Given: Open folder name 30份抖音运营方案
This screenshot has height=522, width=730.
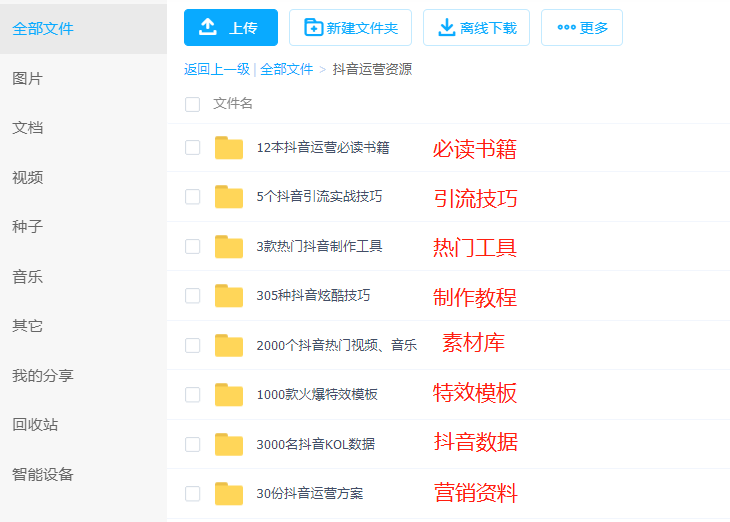Looking at the screenshot, I should 310,494.
